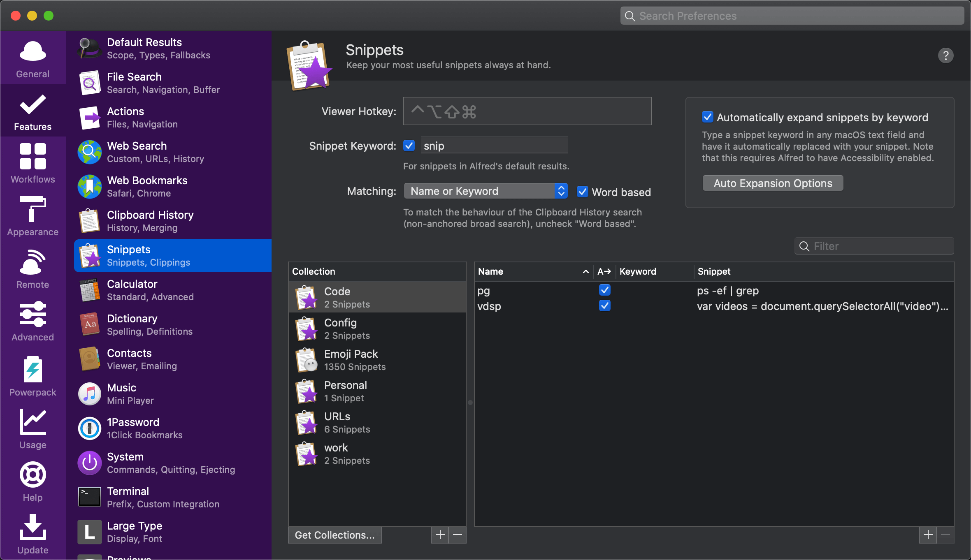Go to the Remote tab
971x560 pixels.
pyautogui.click(x=33, y=268)
